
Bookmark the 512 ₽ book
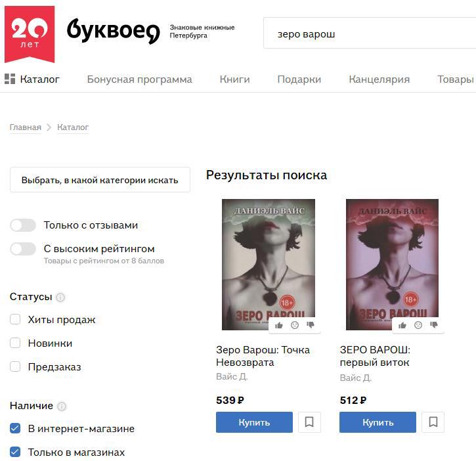click(433, 422)
